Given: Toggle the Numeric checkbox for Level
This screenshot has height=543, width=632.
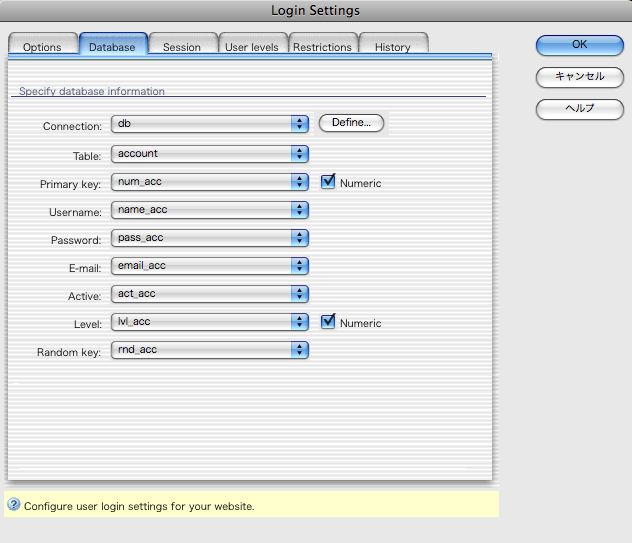Looking at the screenshot, I should pos(328,322).
